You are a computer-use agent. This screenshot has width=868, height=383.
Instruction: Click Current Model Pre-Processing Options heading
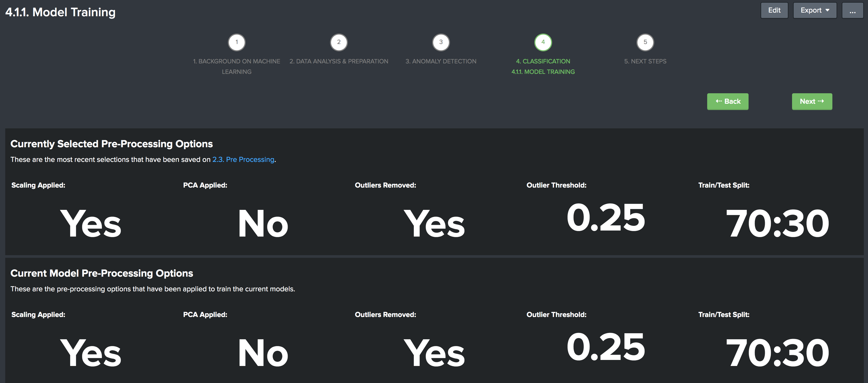point(102,273)
